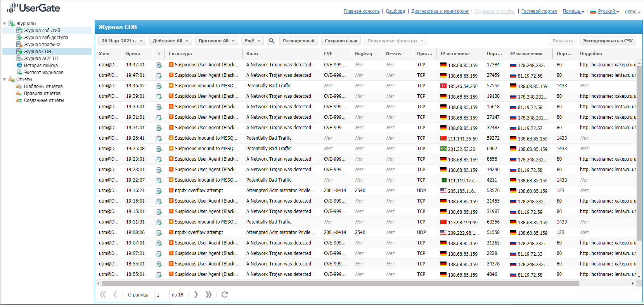
Task: Click the US flag in the 19:16:21 row
Action: (x=443, y=191)
